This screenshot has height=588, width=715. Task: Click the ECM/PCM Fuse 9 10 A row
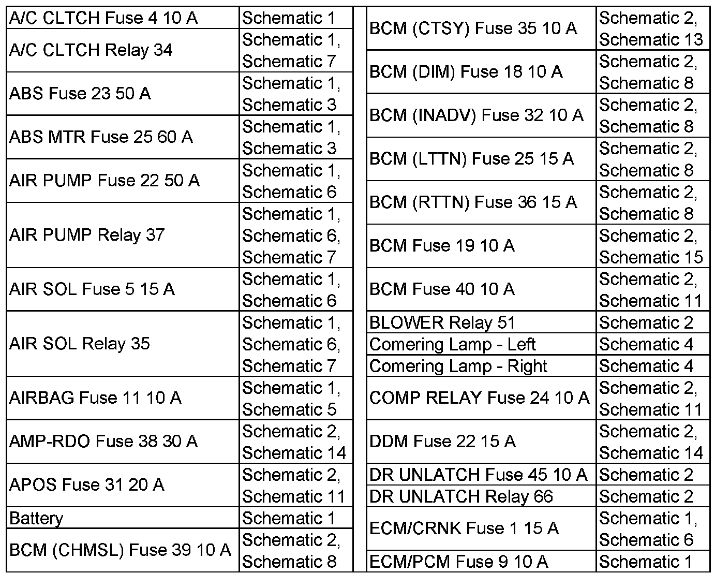458,562
